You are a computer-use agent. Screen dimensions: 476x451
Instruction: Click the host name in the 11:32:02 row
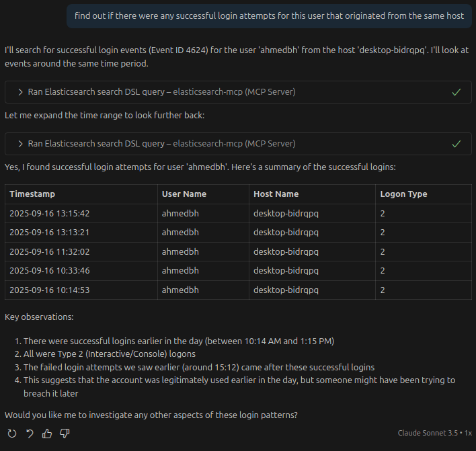(x=285, y=251)
